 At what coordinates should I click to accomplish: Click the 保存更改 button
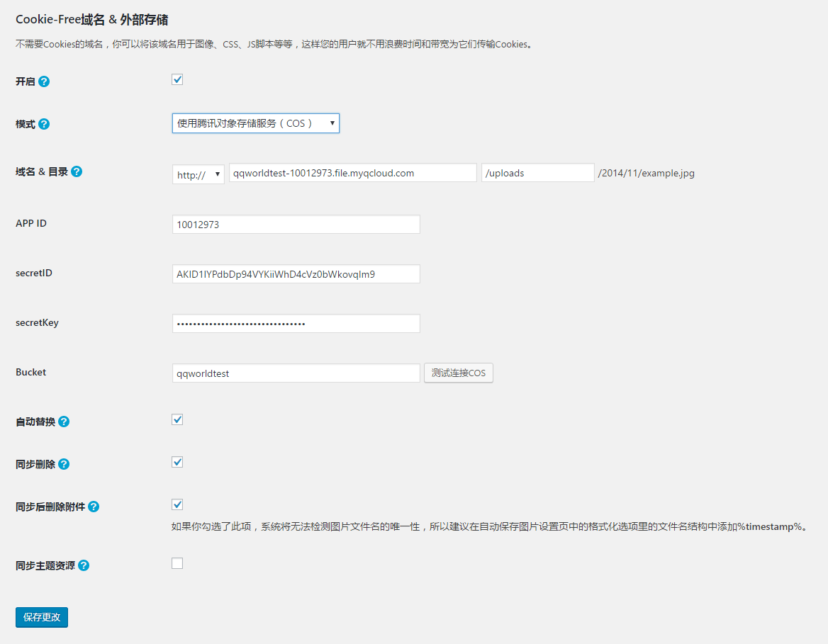pos(42,617)
